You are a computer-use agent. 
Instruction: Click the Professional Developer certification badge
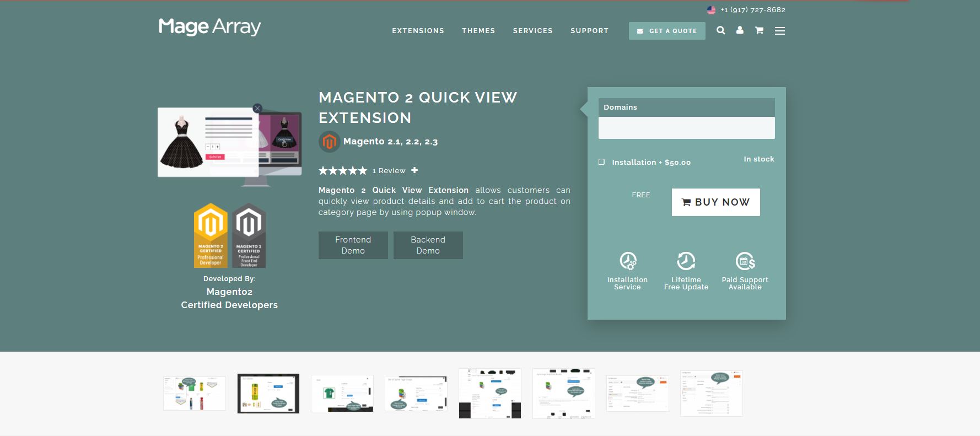(211, 235)
